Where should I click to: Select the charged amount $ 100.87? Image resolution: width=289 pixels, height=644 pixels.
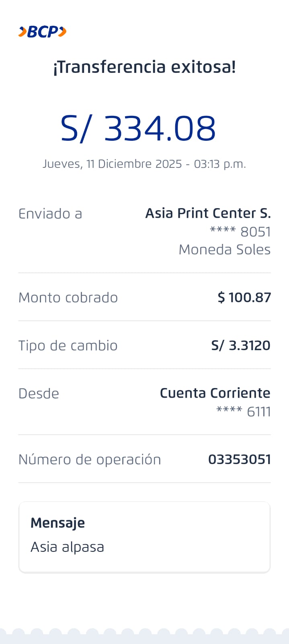pos(244,297)
